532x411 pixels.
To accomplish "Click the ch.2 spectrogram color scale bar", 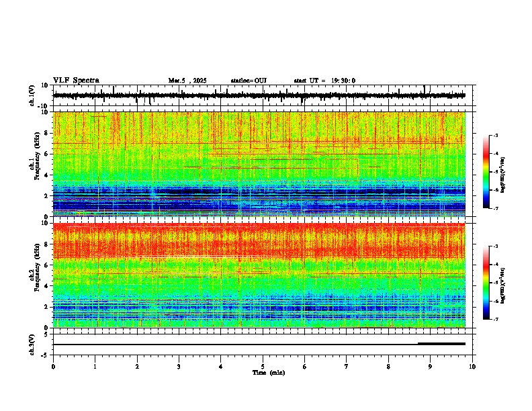I will coord(486,283).
